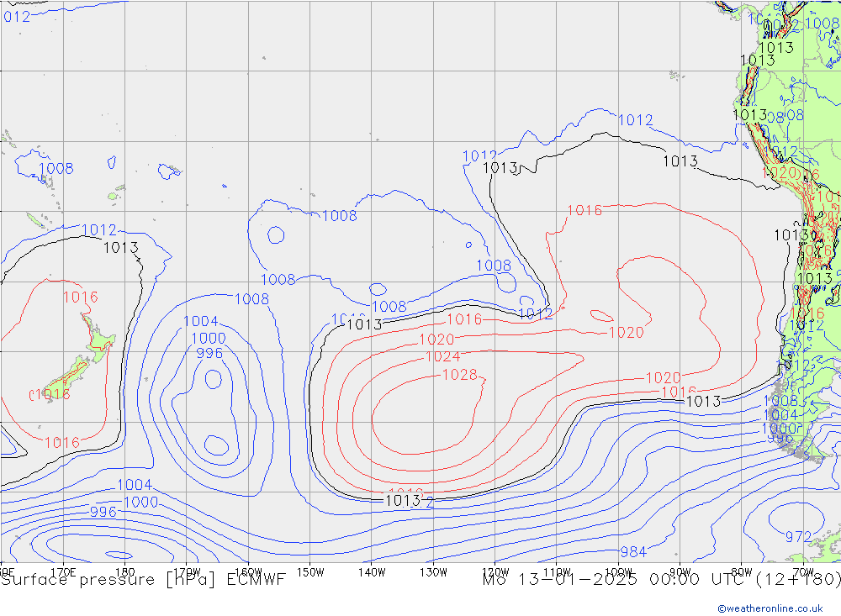Click the 90W longitude label
This screenshot has height=616, width=841.
point(680,572)
